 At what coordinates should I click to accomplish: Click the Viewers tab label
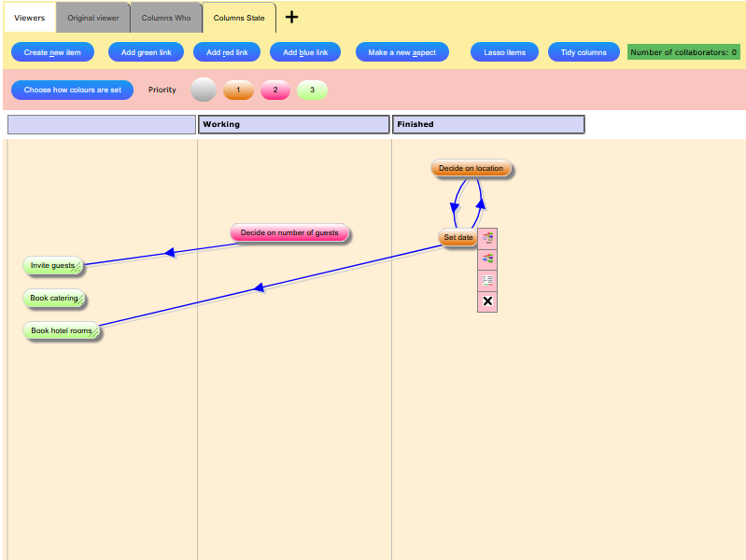pyautogui.click(x=30, y=18)
